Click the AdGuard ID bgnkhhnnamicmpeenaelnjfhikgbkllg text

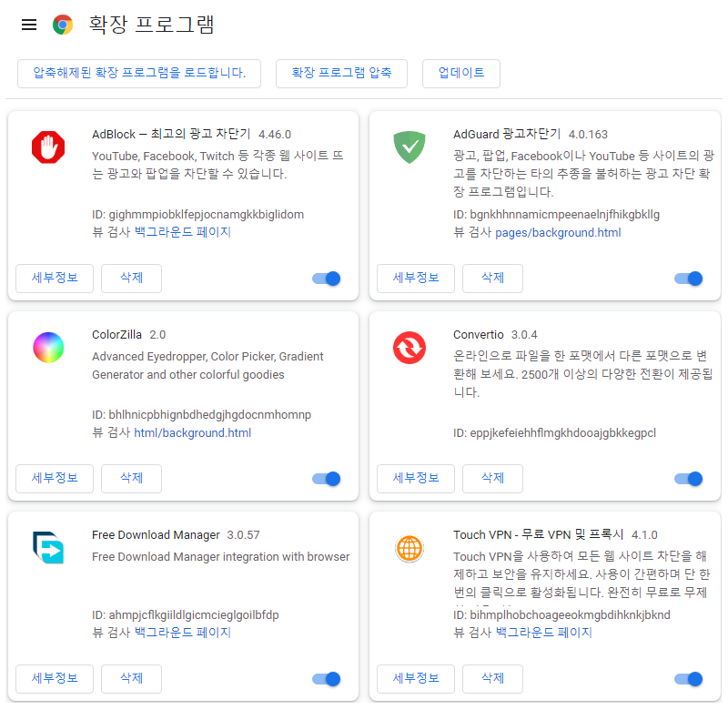(556, 215)
